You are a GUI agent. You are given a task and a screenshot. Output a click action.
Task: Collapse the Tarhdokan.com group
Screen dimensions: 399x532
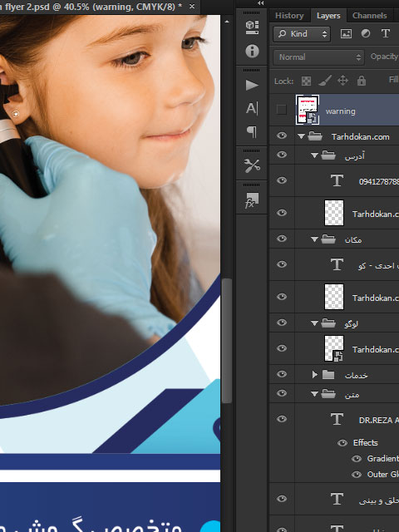click(301, 136)
